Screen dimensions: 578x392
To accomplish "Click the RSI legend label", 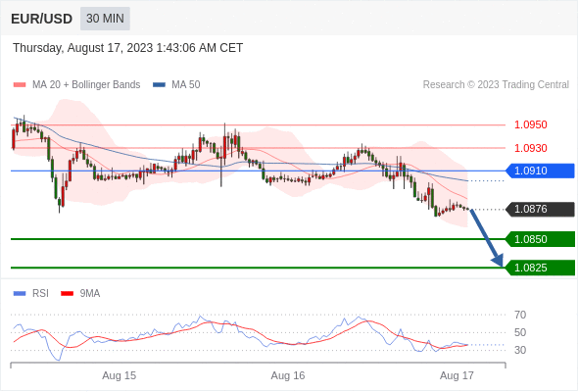I will click(x=40, y=294).
